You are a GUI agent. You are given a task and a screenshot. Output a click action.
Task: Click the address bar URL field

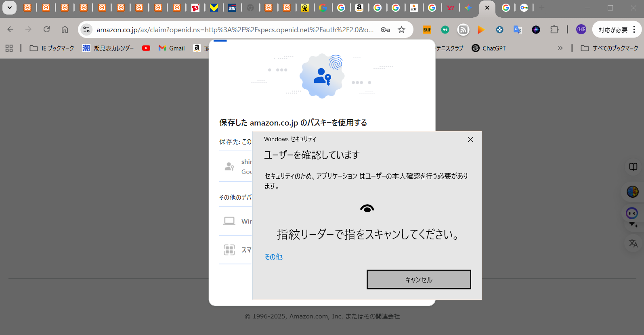click(x=234, y=29)
